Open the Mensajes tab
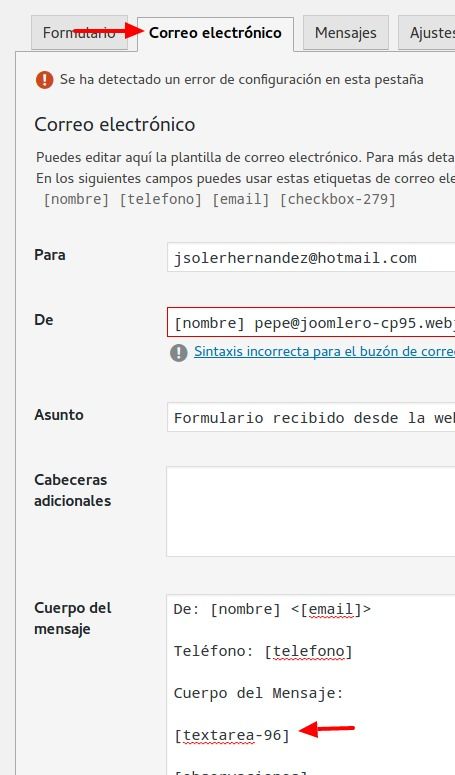This screenshot has width=455, height=775. (346, 33)
